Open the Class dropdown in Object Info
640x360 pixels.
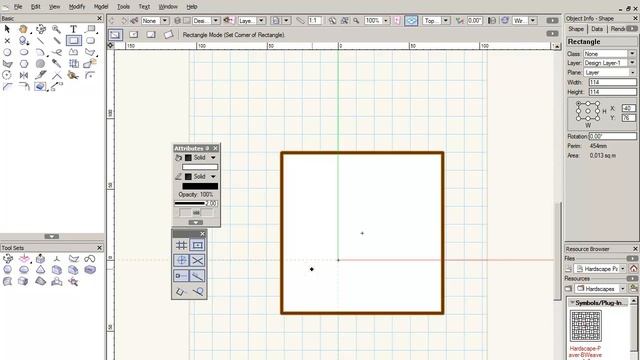coord(632,53)
